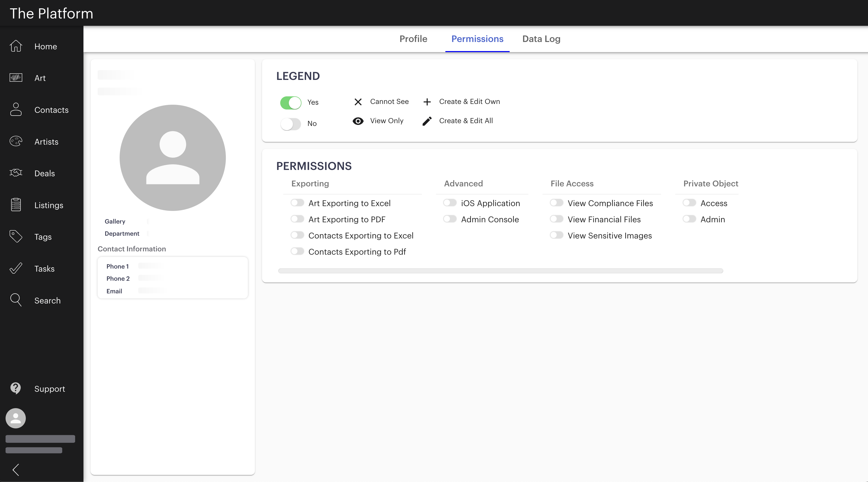Switch to the Profile tab
The image size is (868, 482).
point(414,39)
